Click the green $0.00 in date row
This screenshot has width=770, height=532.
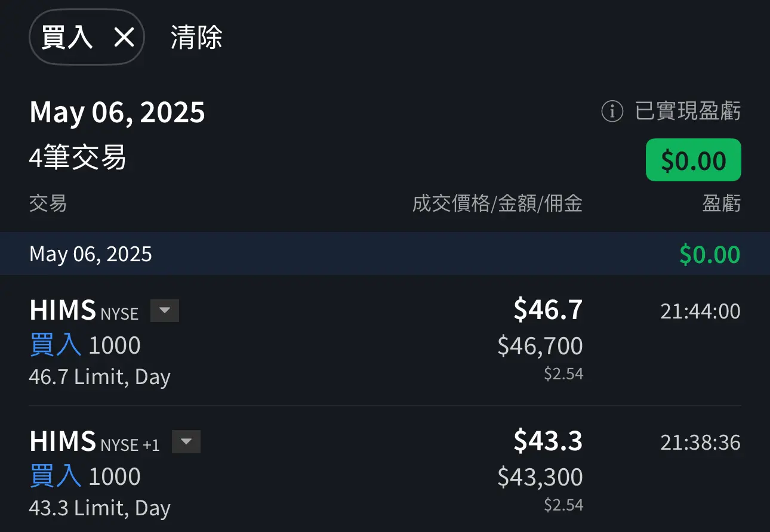point(710,255)
